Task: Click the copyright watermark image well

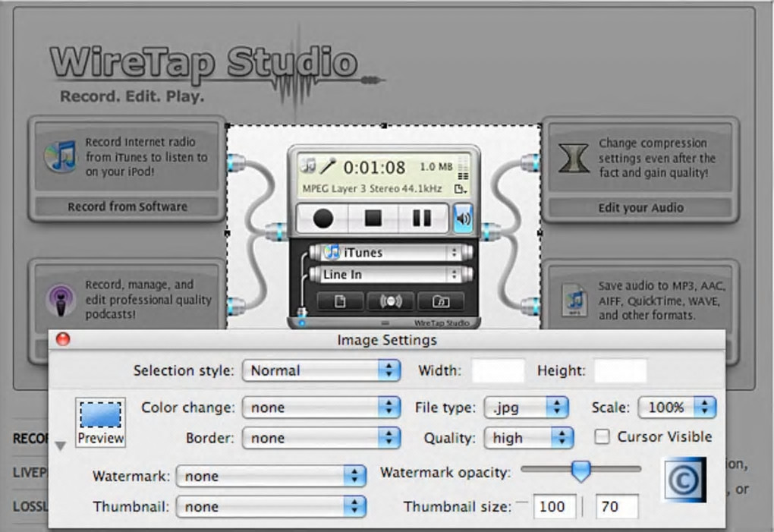Action: pos(685,480)
